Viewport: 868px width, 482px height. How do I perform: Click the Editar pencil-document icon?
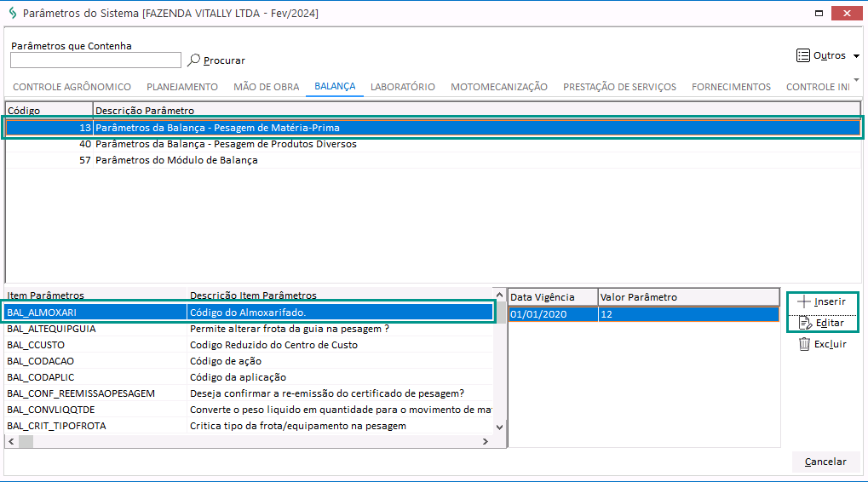pos(805,323)
